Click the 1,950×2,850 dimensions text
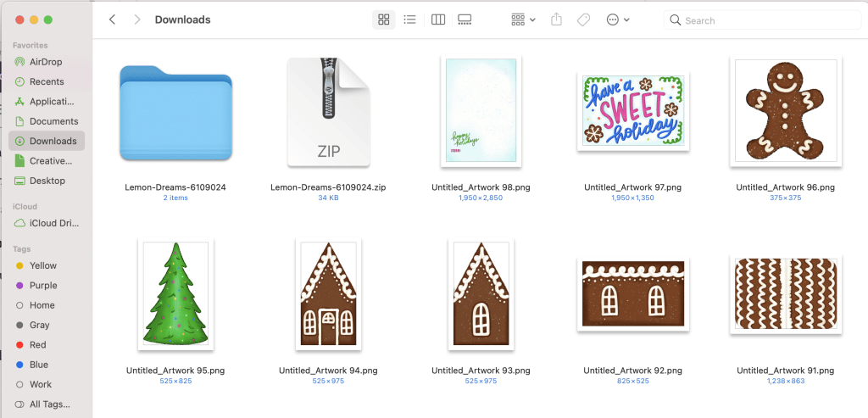Screen dimensions: 868x418 [481, 198]
